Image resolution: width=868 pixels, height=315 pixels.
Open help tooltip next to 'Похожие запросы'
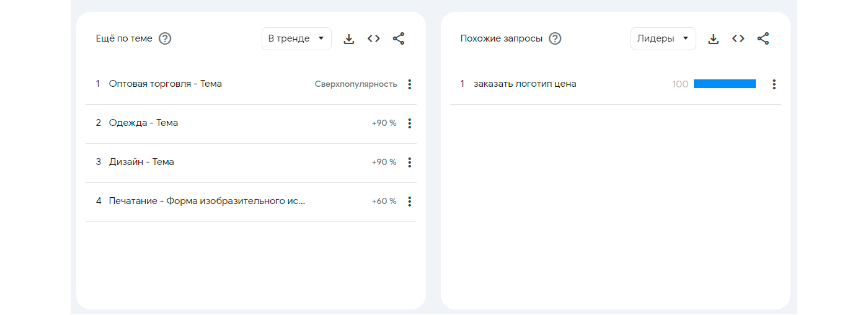(556, 38)
